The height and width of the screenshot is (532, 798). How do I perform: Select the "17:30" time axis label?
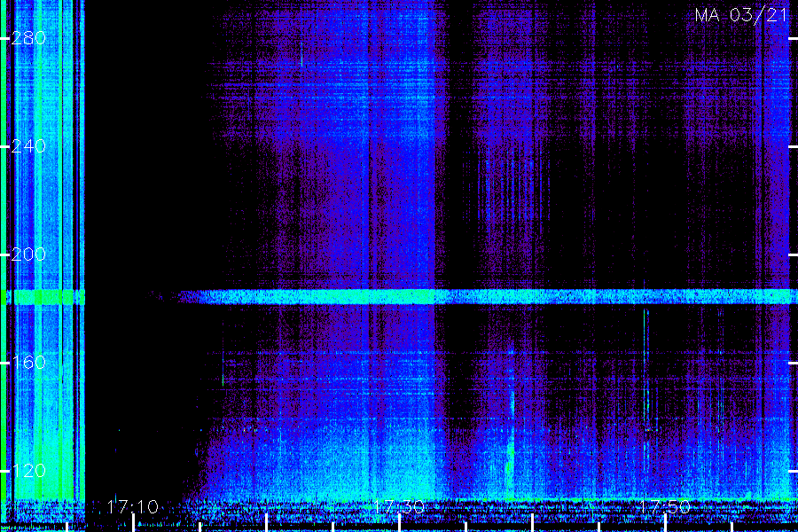pos(399,507)
